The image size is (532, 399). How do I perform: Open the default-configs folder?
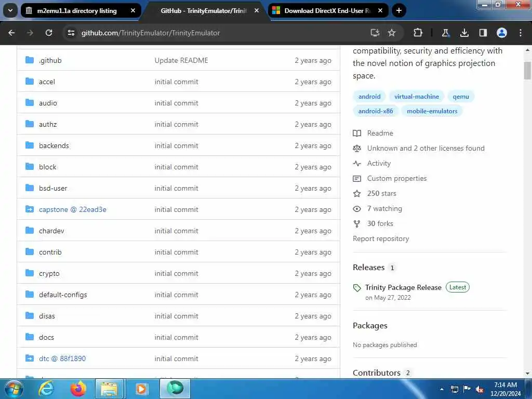(63, 295)
